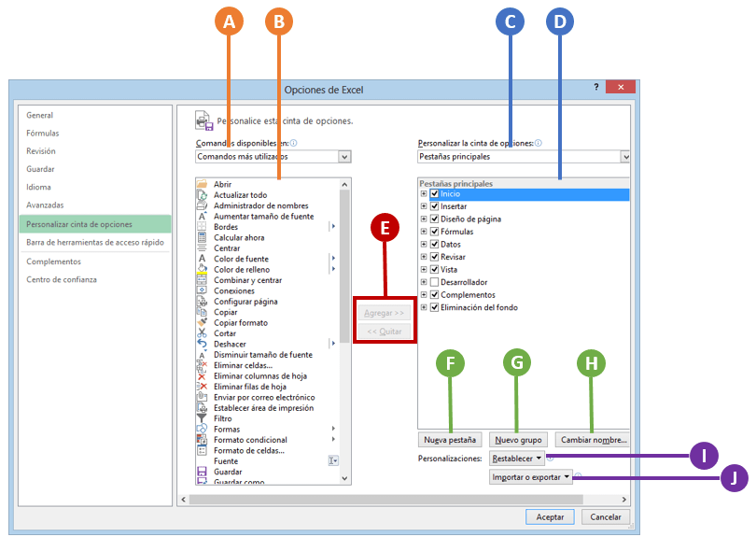The width and height of the screenshot is (756, 537).
Task: Open the Importar o exportar dropdown
Action: tap(531, 476)
